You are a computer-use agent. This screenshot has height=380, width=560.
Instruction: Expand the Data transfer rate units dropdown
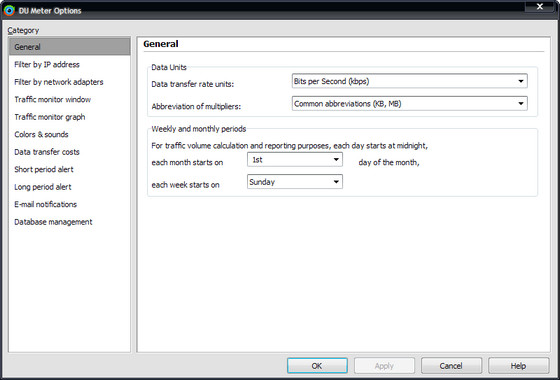point(410,81)
